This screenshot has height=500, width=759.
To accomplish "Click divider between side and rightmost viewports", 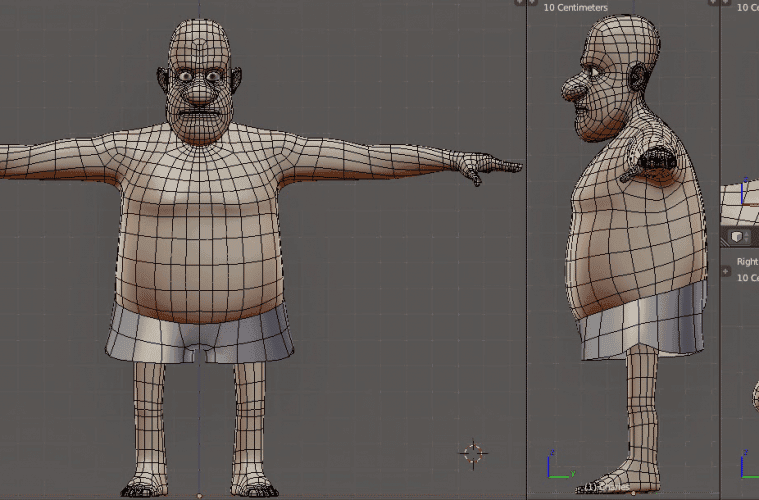I will [720, 250].
